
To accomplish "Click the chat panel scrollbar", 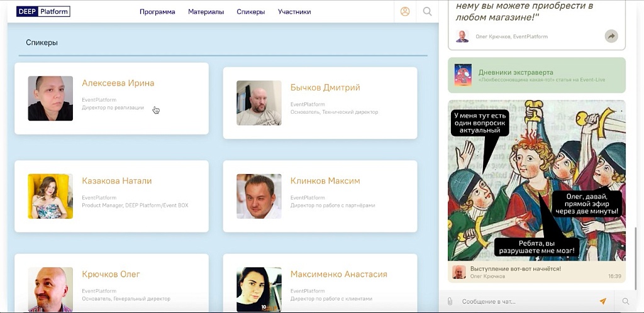I will pos(635,251).
